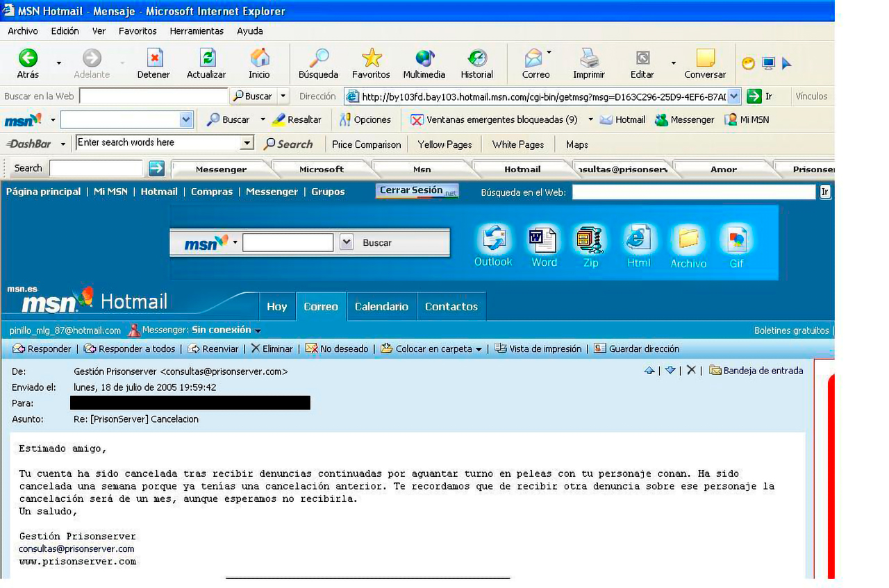
Task: Click the Word export icon
Action: [544, 246]
